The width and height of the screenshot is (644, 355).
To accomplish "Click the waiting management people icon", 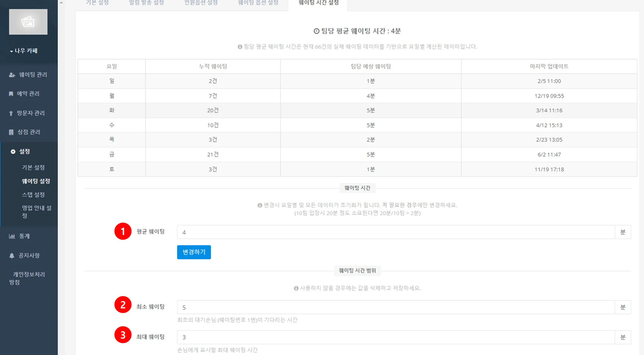I will click(x=12, y=75).
